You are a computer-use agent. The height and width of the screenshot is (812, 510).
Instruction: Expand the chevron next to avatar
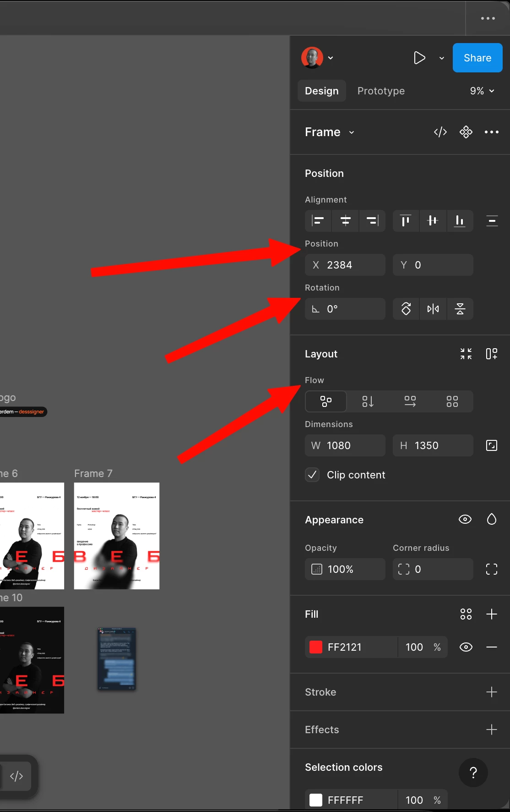pos(331,58)
